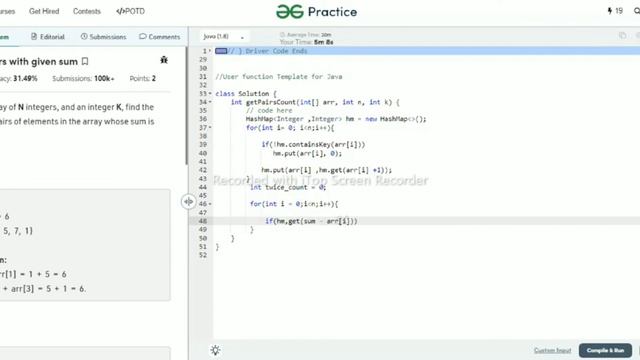
Task: Collapse the code fold at line 33
Action: click(x=210, y=93)
